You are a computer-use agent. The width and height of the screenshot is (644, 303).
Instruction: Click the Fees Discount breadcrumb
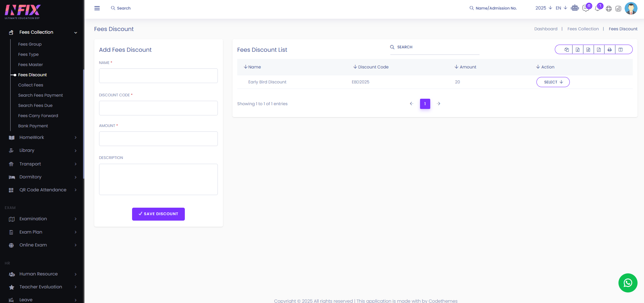click(x=623, y=29)
